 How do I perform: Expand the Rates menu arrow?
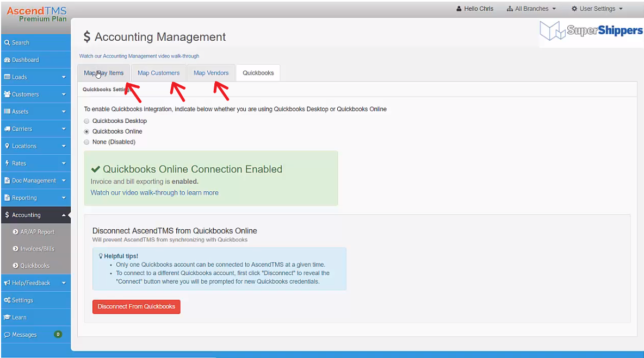pos(64,163)
